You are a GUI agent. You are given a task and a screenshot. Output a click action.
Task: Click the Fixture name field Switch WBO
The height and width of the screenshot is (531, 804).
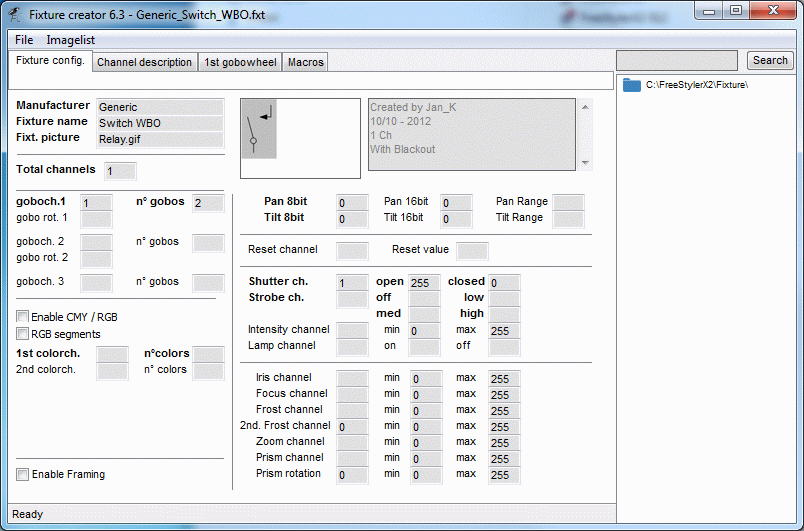coord(160,123)
